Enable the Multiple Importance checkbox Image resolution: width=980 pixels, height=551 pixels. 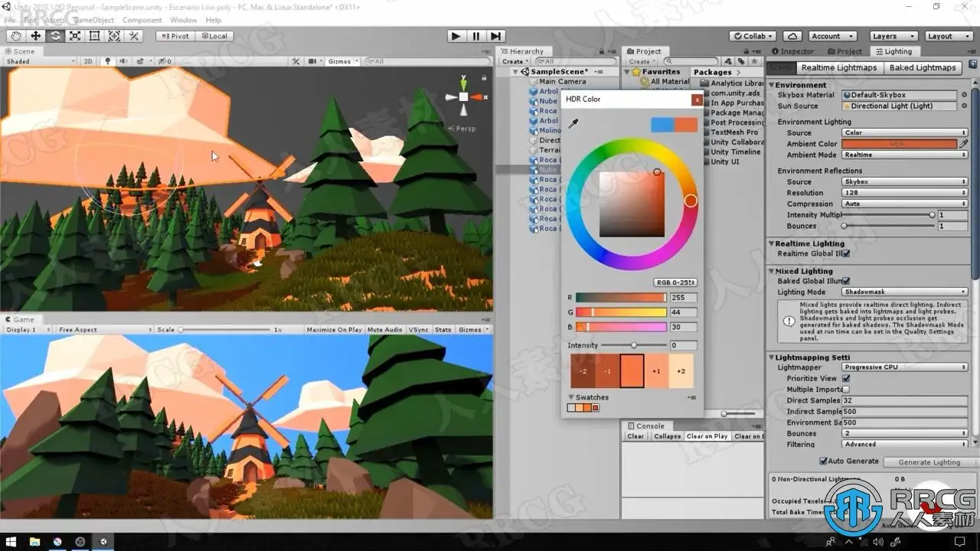(846, 389)
